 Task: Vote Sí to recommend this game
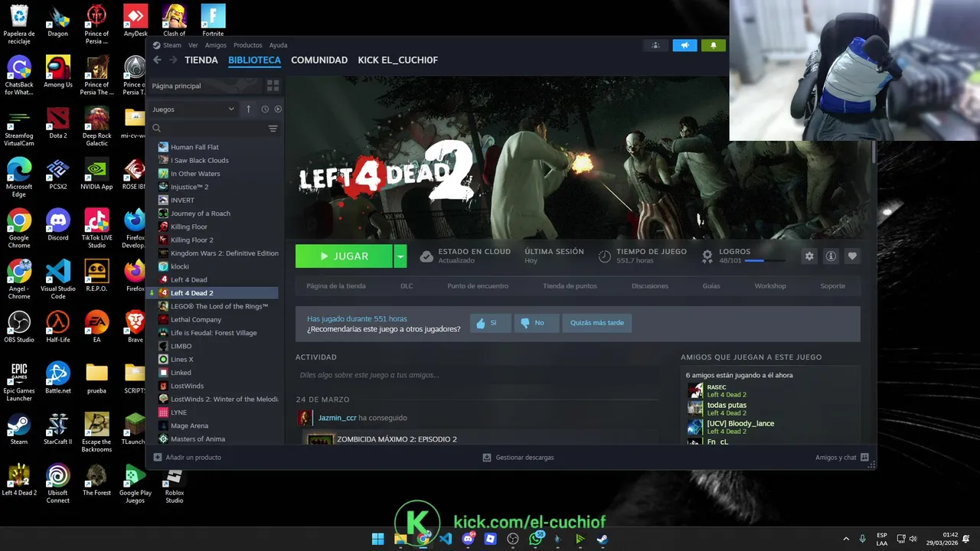click(x=490, y=323)
